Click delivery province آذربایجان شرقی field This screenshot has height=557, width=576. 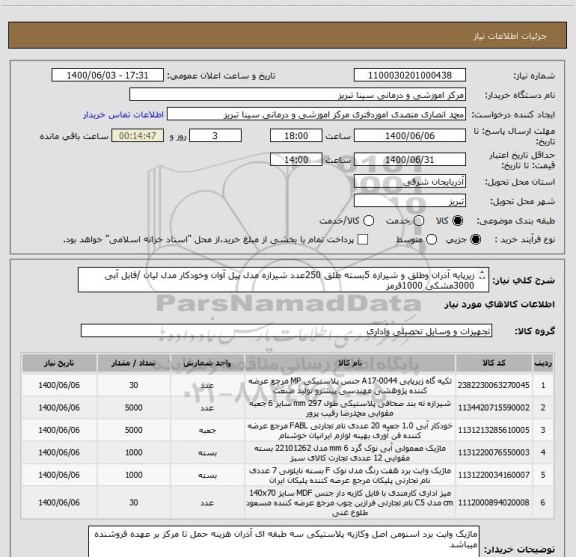[x=410, y=181]
